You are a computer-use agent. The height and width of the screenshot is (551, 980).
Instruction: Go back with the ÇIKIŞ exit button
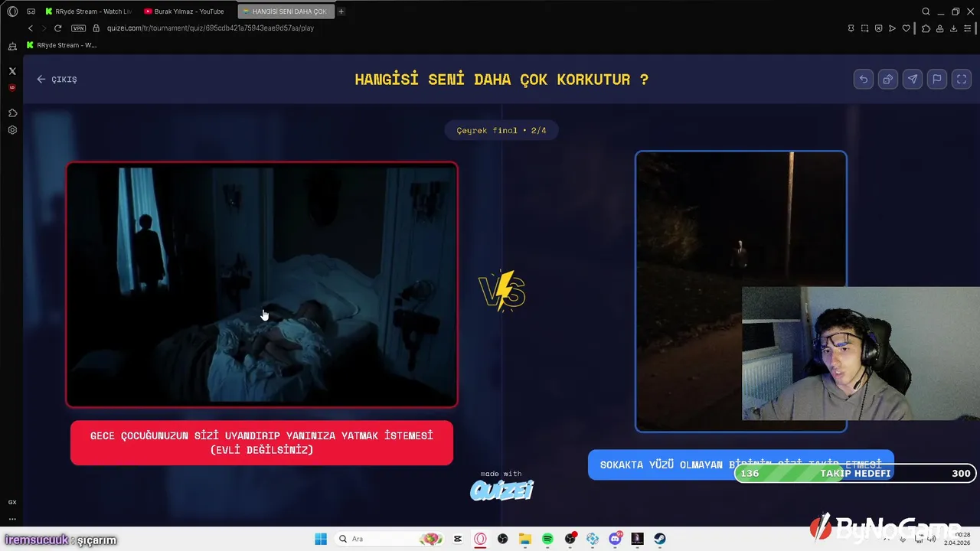click(x=57, y=79)
